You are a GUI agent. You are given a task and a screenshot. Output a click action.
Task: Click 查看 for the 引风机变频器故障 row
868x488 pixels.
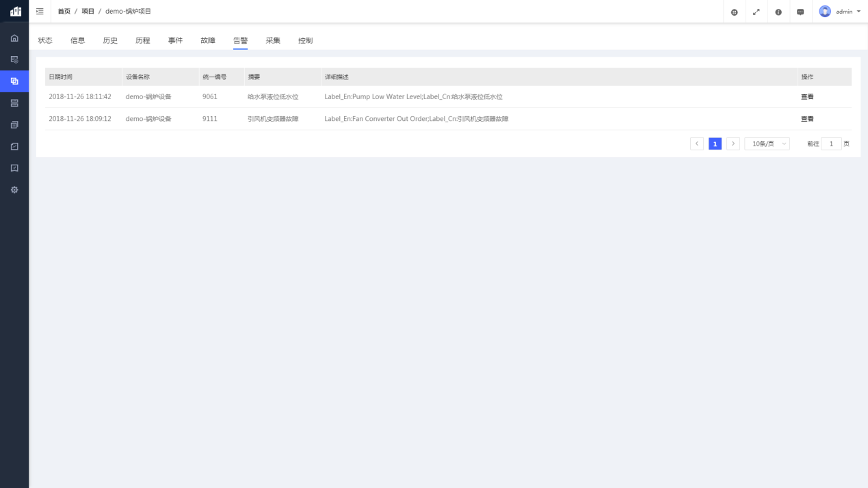pyautogui.click(x=807, y=119)
